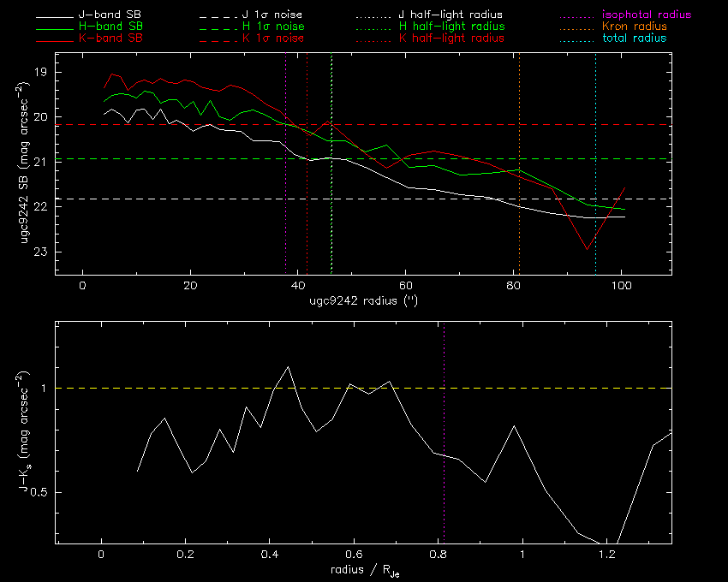Click the H-band SB legend label

[x=110, y=27]
